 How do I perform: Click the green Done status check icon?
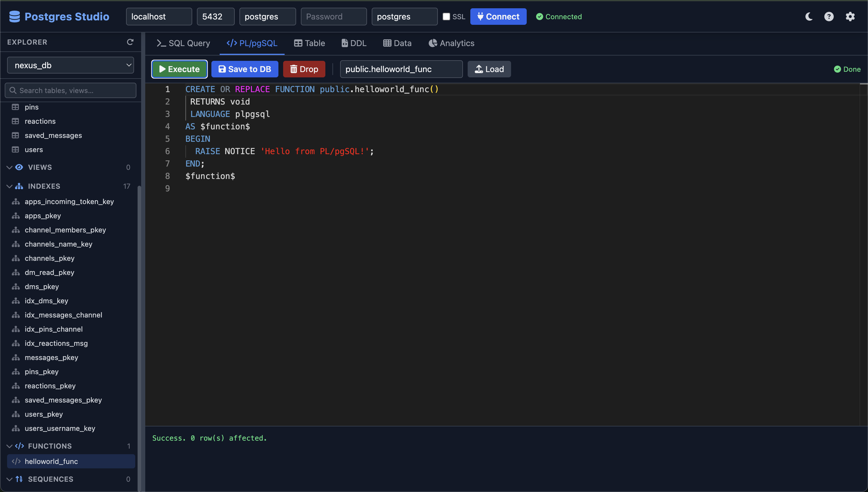click(x=837, y=69)
